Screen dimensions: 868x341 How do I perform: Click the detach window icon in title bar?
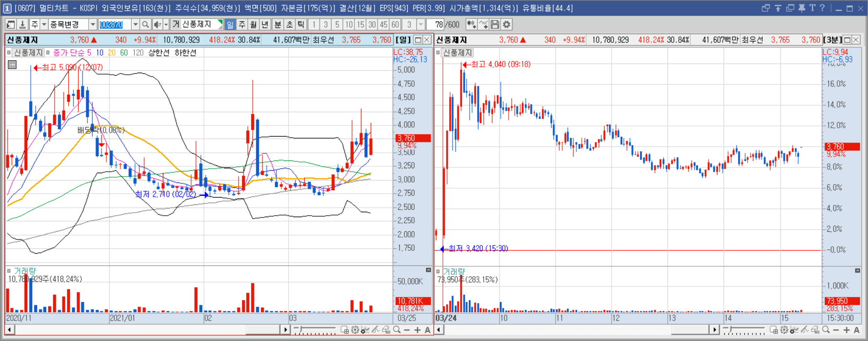point(766,8)
